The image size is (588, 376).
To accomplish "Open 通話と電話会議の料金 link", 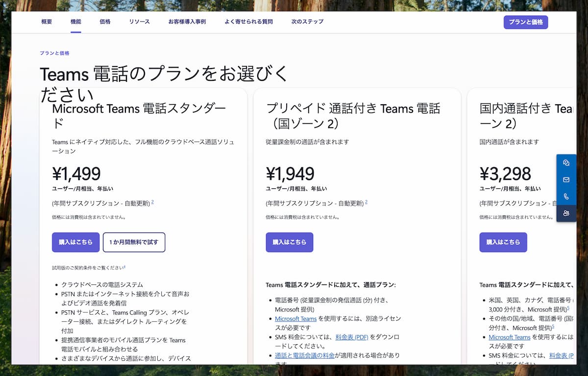I will coord(305,355).
